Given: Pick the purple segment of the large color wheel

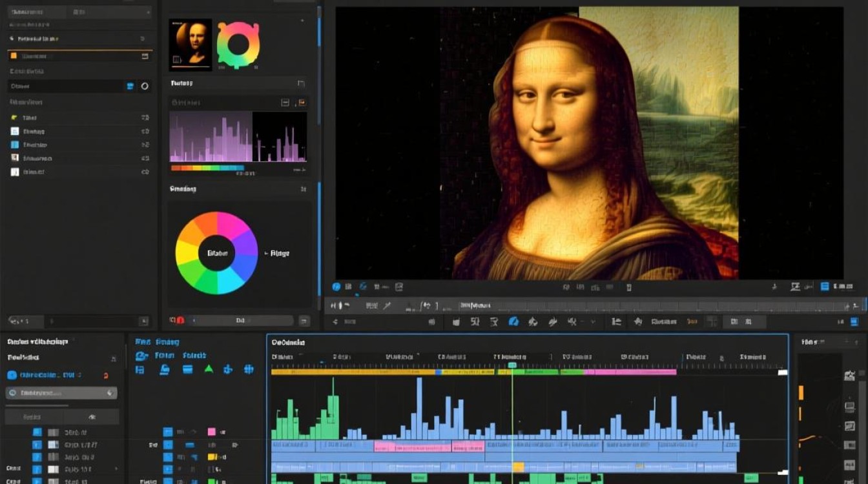Looking at the screenshot, I should [246, 244].
